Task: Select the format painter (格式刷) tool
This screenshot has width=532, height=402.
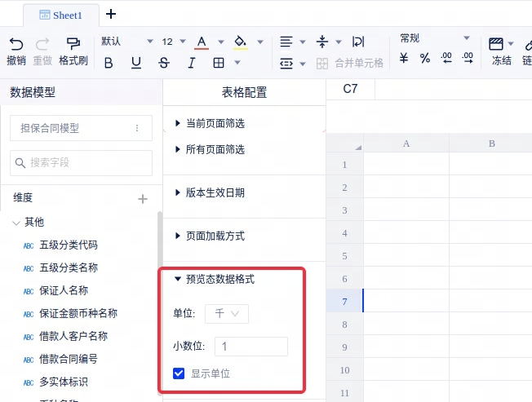Action: pos(73,44)
